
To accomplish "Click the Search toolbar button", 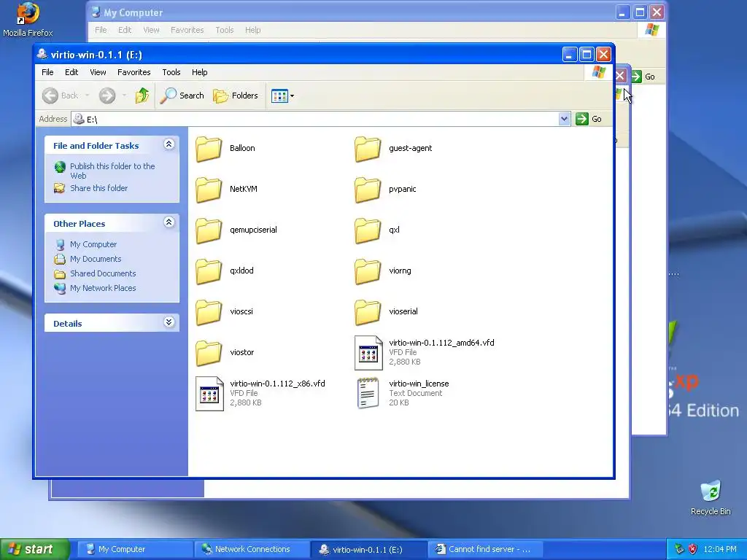I will point(182,96).
